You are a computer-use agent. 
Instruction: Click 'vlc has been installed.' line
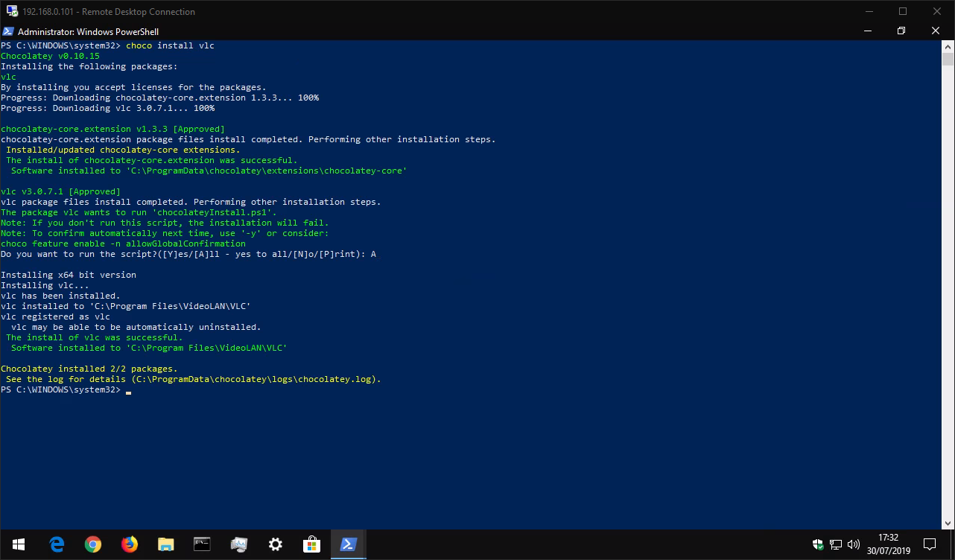click(x=60, y=296)
